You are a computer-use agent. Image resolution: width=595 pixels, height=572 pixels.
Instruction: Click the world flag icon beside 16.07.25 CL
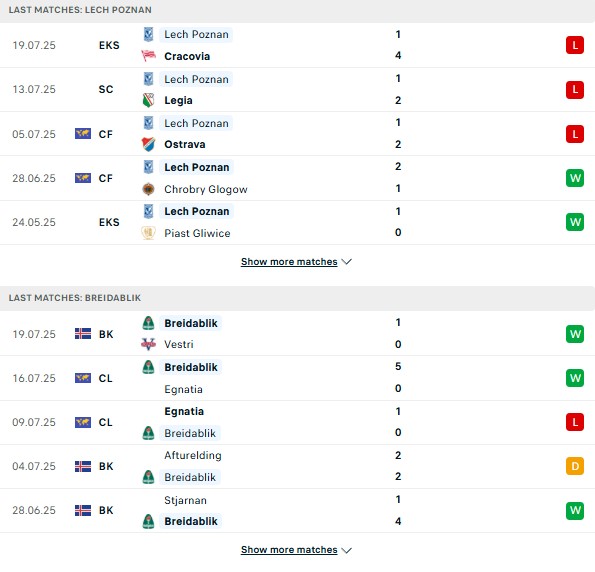[x=83, y=378]
